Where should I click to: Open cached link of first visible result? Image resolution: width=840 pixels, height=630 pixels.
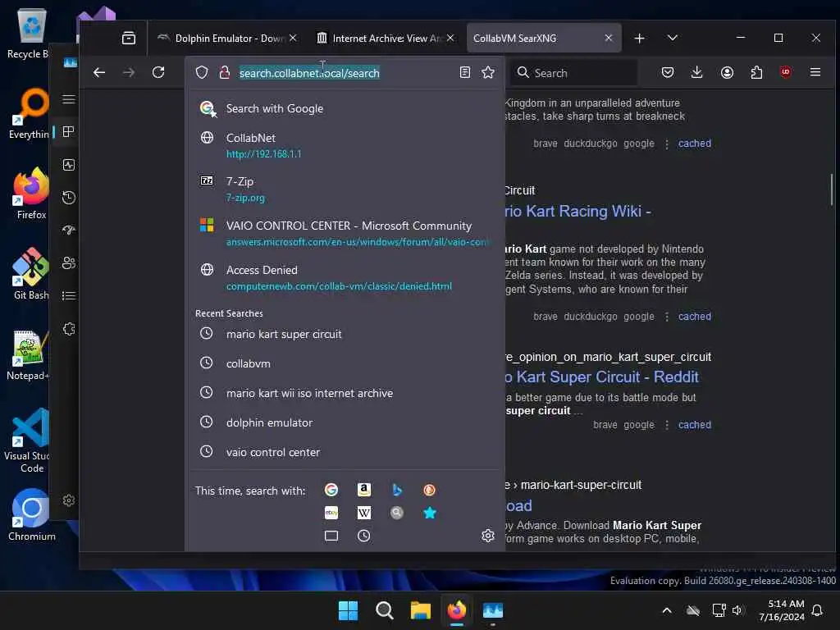pos(694,143)
